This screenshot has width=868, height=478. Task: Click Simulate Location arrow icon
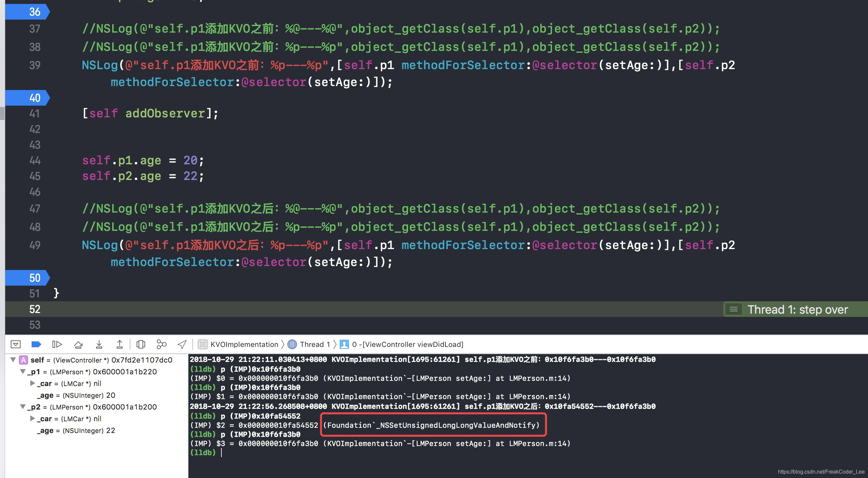(x=182, y=344)
